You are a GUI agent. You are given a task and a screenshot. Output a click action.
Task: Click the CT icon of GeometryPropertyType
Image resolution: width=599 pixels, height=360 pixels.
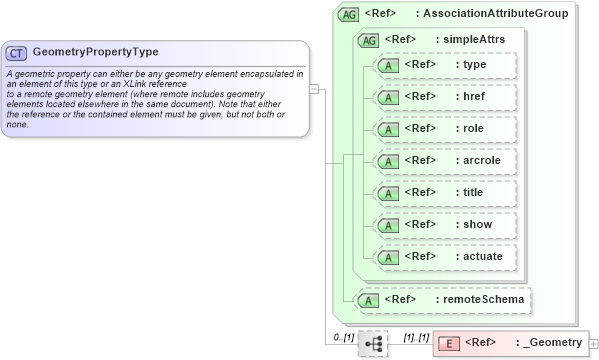(16, 53)
